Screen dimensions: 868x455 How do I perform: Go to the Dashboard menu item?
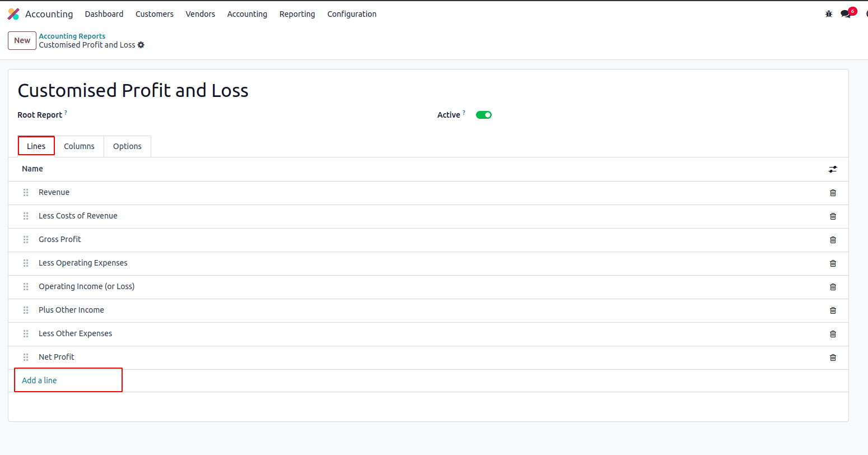click(104, 14)
